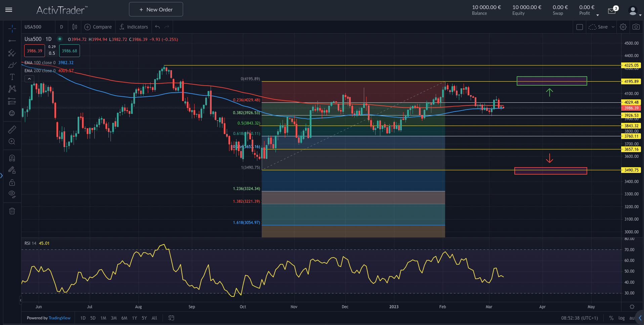Image resolution: width=644 pixels, height=325 pixels.
Task: Expand the Save options chevron
Action: coord(613,27)
